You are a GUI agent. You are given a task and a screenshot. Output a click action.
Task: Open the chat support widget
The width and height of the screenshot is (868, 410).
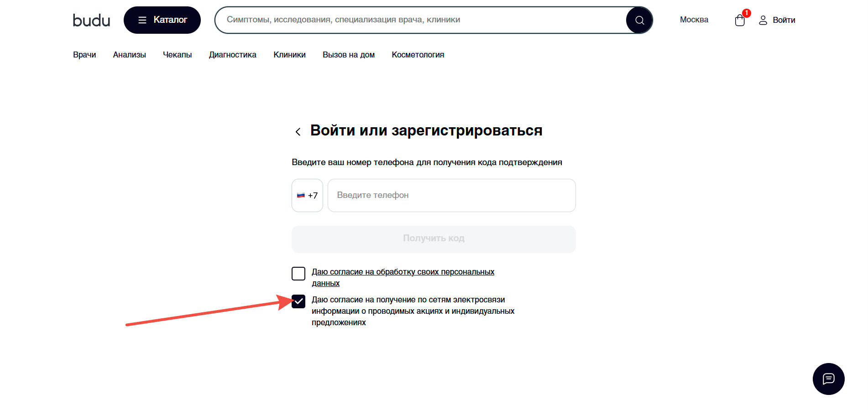(829, 379)
